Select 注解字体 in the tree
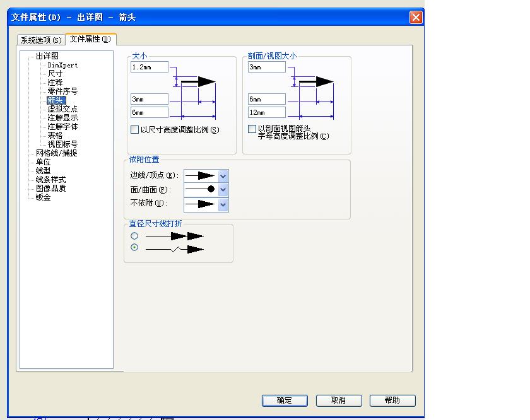The width and height of the screenshot is (530, 420). [62, 126]
